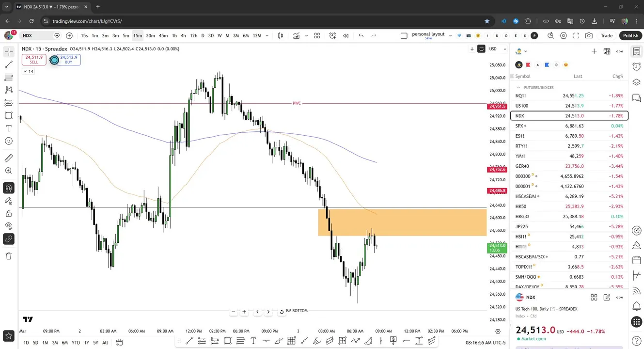Switch to the 4h timeframe
The width and height of the screenshot is (644, 349).
(183, 35)
